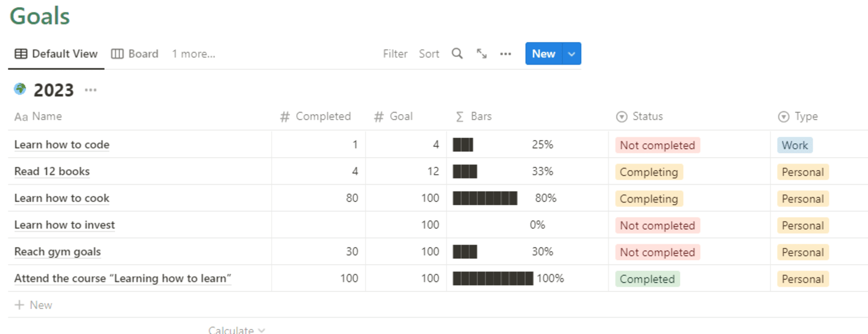
Task: Expand the '1 more...' views list
Action: click(193, 54)
